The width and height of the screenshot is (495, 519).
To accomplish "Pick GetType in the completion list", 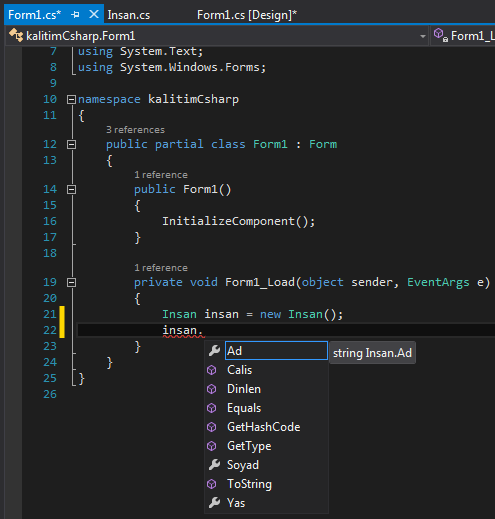I will click(249, 446).
